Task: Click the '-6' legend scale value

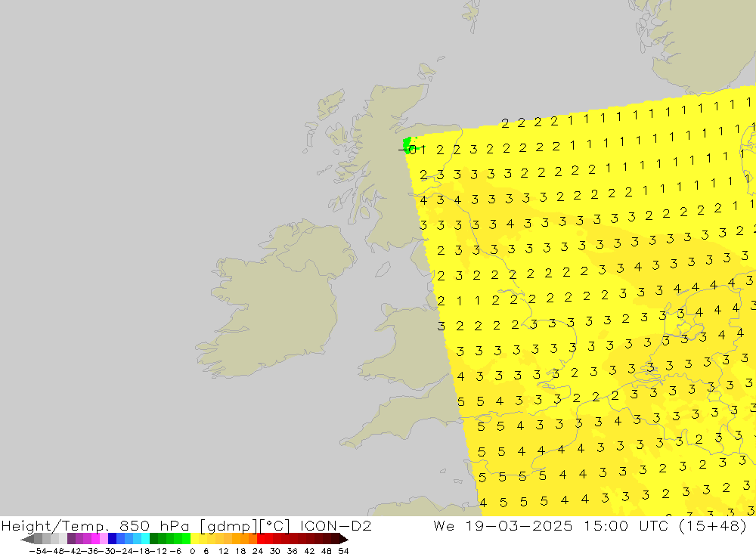Action: coord(175,551)
